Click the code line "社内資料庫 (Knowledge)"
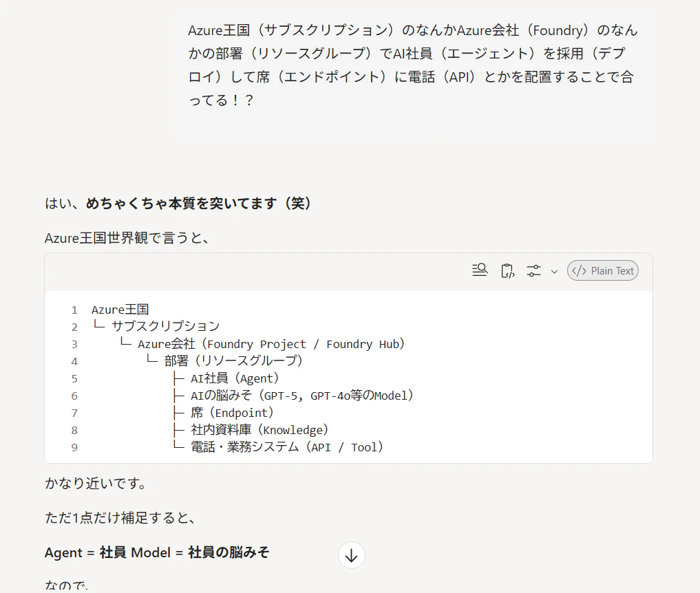 click(259, 430)
